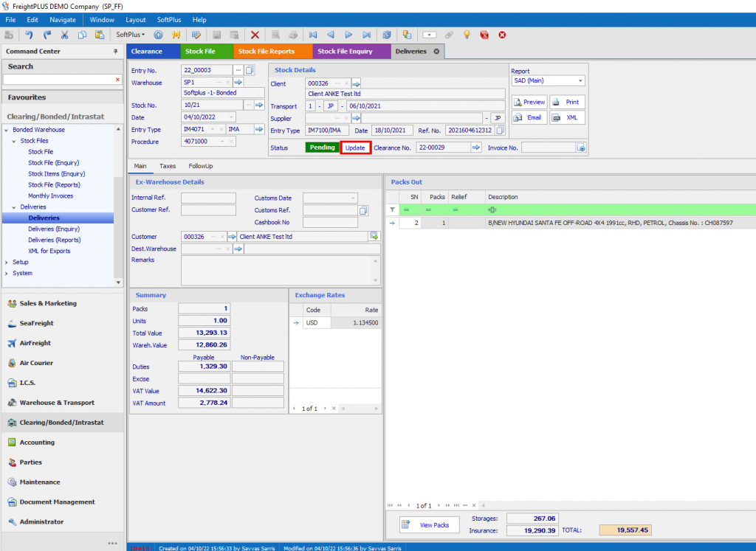Click the refresh icon after the navigation arrows

pos(386,34)
